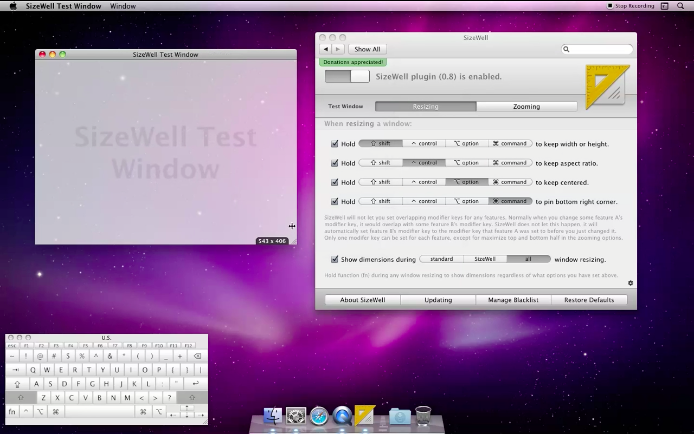Open the Spotlight search icon
Image resolution: width=694 pixels, height=434 pixels.
[680, 6]
